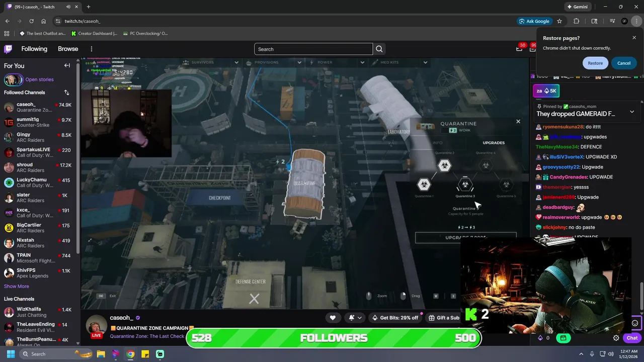Open chat emote picker smiley icon
Viewport: 644px width, 362px height.
click(635, 323)
